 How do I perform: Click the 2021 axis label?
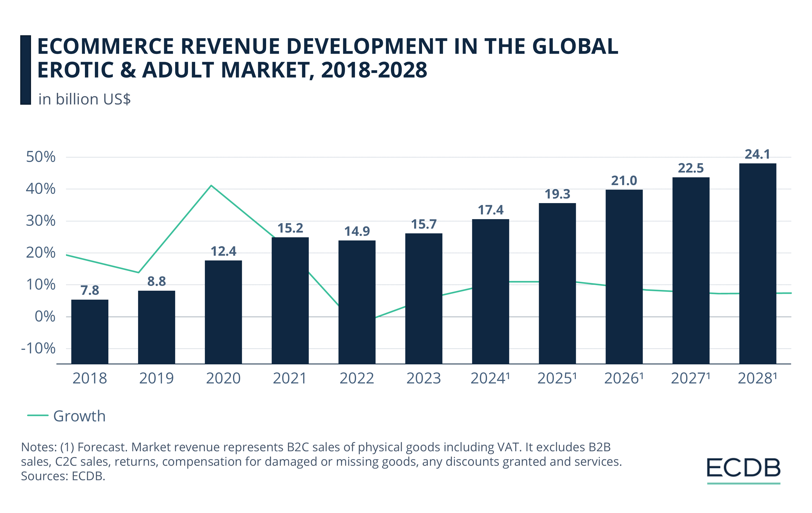pyautogui.click(x=290, y=378)
